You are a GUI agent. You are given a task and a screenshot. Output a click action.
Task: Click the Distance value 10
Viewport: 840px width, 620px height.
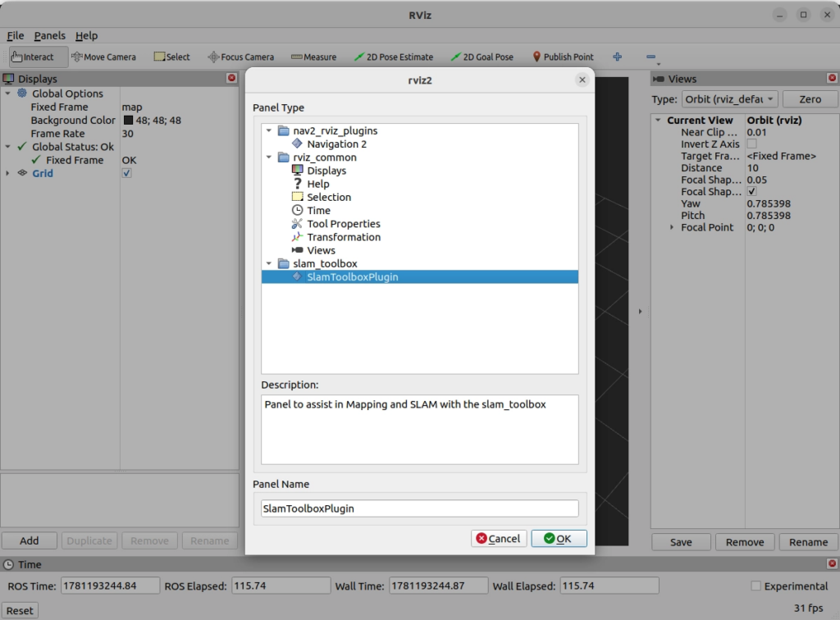point(753,167)
